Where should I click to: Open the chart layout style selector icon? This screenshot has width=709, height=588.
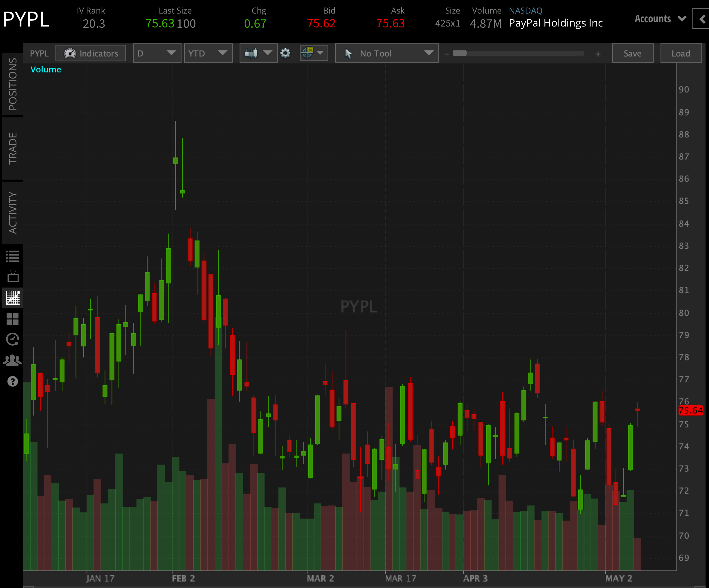tap(313, 53)
